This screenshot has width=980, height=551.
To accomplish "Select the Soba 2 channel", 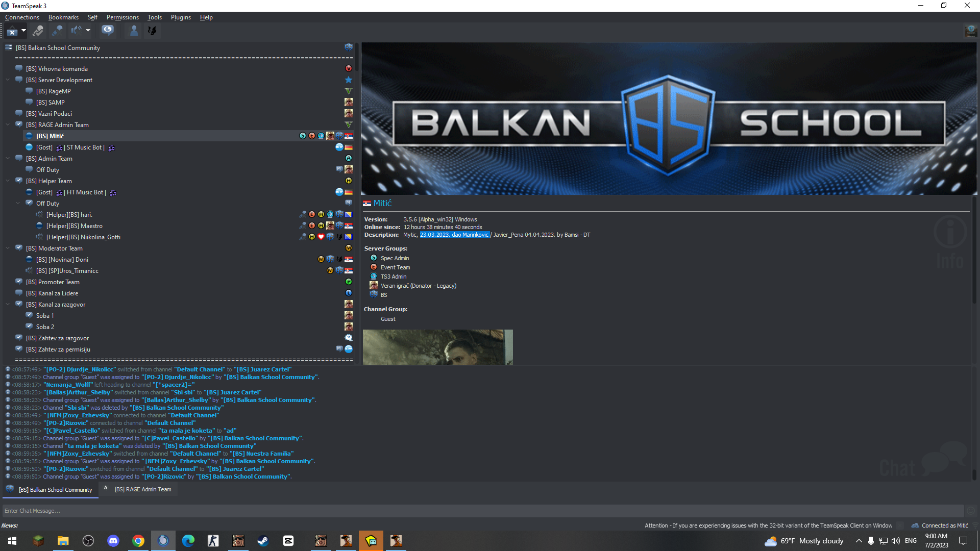I will click(x=45, y=327).
